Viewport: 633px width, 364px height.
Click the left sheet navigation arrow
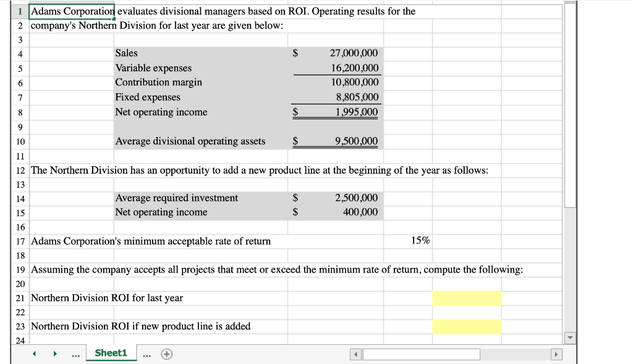(x=34, y=353)
